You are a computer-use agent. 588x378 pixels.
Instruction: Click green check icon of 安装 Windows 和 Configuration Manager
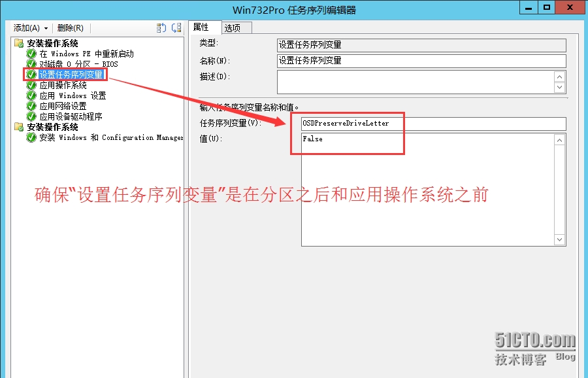pos(31,138)
